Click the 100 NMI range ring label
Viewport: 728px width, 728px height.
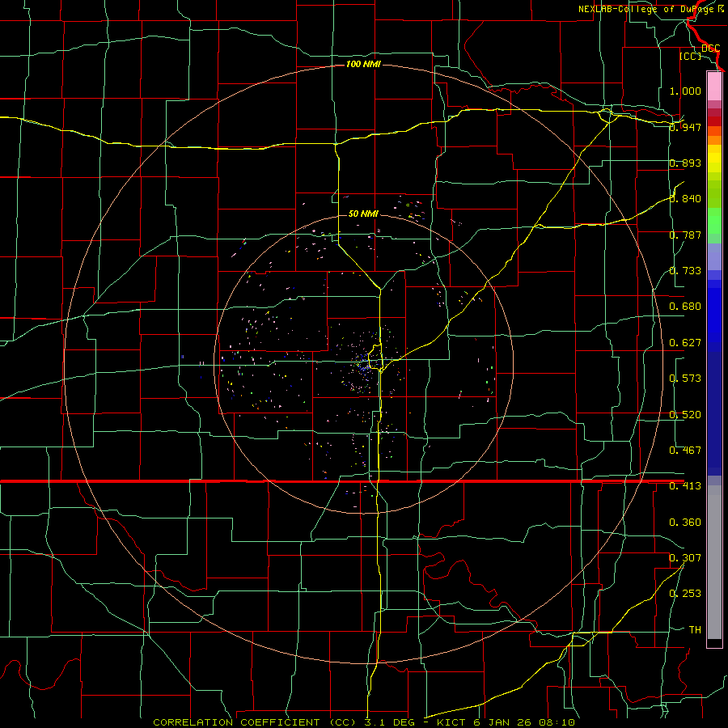tap(363, 64)
